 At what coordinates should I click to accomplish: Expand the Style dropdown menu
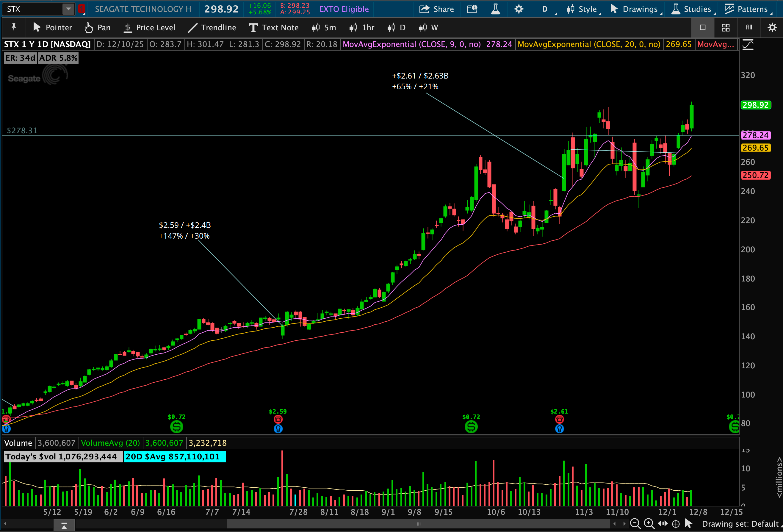pos(583,9)
